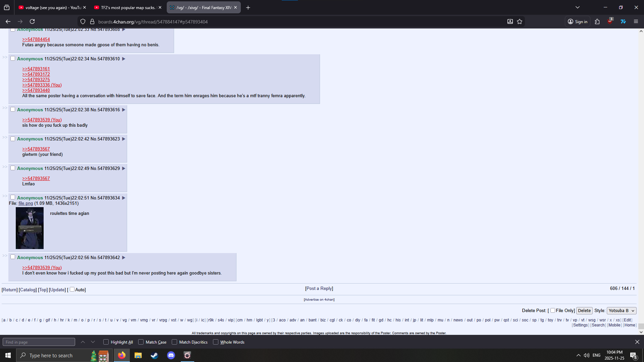644x362 pixels.
Task: Click the tracking protection shield icon
Action: [83, 21]
